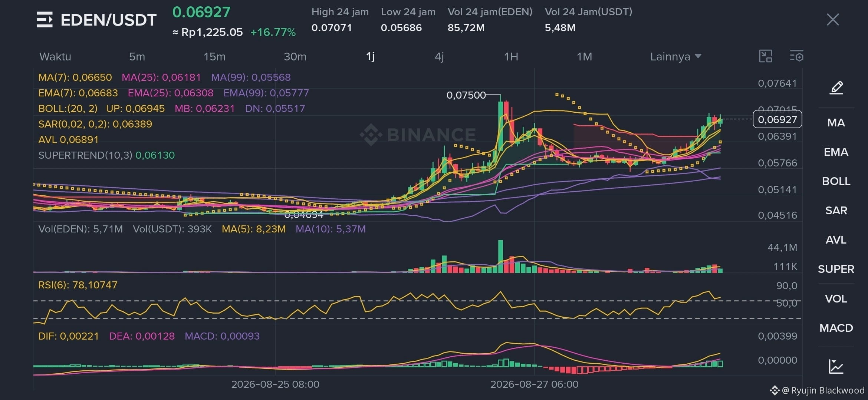This screenshot has width=868, height=400.
Task: Click the EDEN/USDT pair title
Action: (108, 20)
